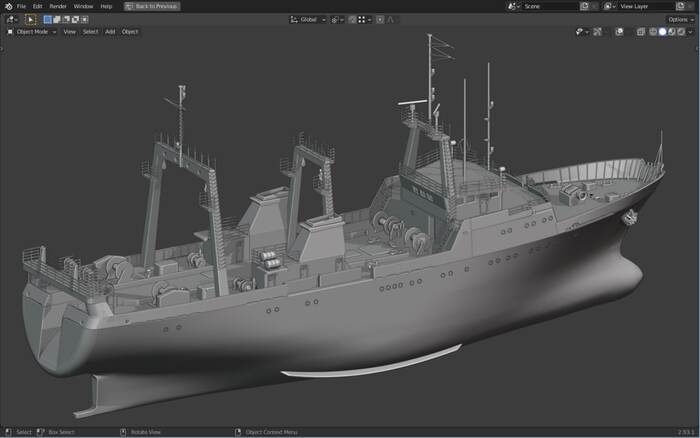The width and height of the screenshot is (700, 438).
Task: Choose the Extend selection mode icon
Action: (x=57, y=19)
